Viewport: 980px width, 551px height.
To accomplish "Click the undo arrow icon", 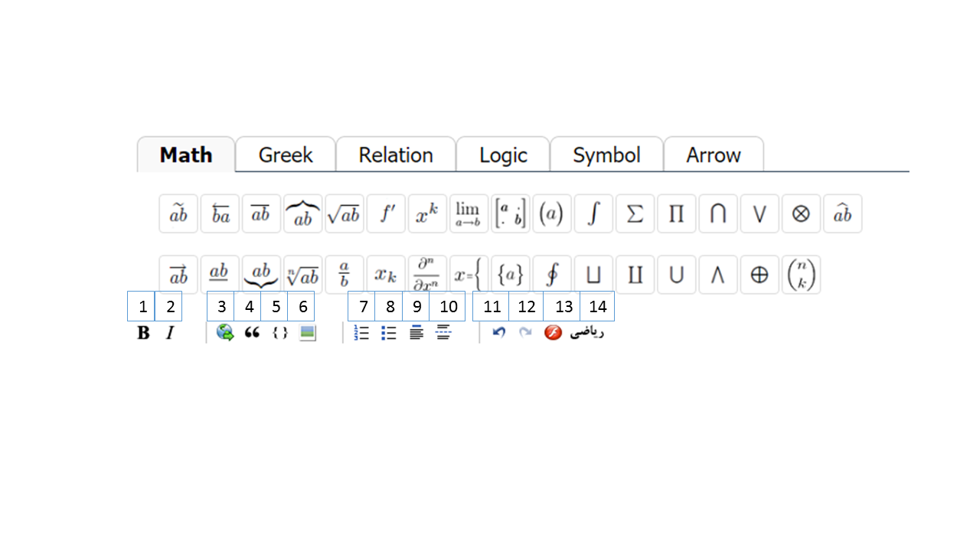I will [498, 332].
